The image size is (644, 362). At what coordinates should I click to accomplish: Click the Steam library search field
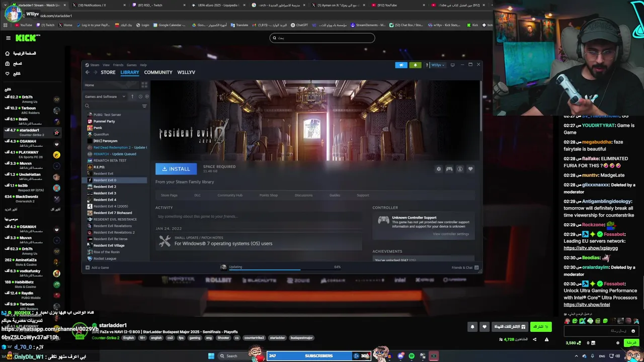point(113,106)
